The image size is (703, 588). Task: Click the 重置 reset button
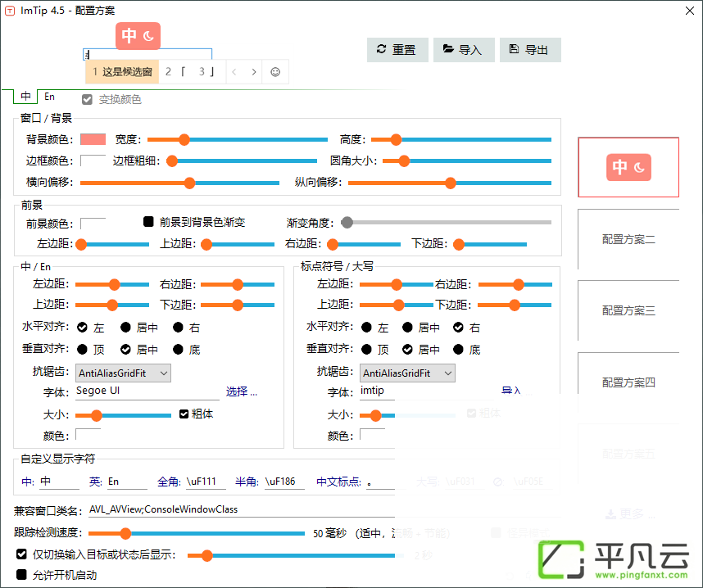(x=397, y=50)
